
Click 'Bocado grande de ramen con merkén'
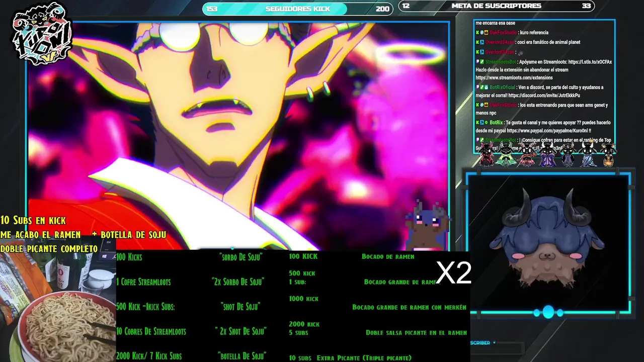pos(409,307)
